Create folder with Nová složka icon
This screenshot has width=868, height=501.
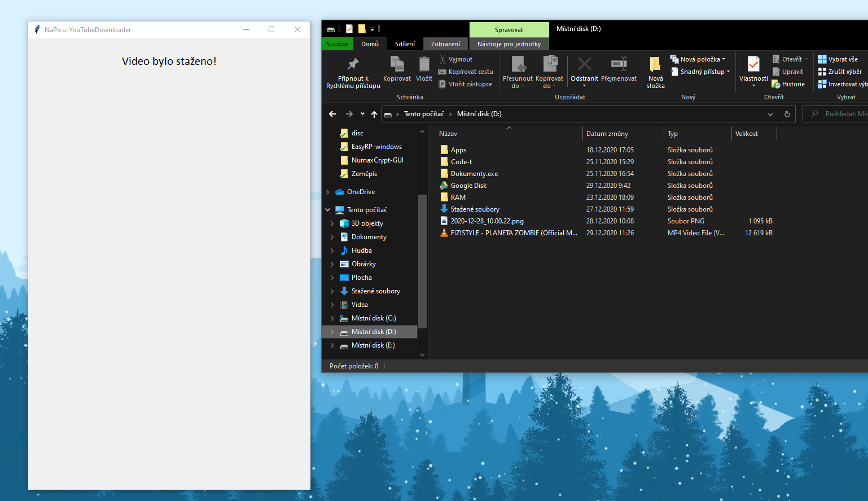click(655, 67)
